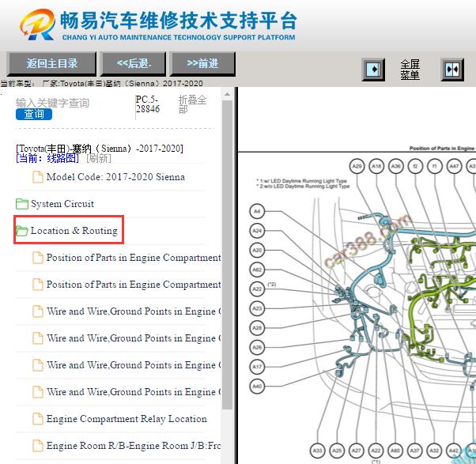476x464 pixels.
Task: Open Model Code: 2017-2020 Sienna document
Action: pyautogui.click(x=115, y=177)
